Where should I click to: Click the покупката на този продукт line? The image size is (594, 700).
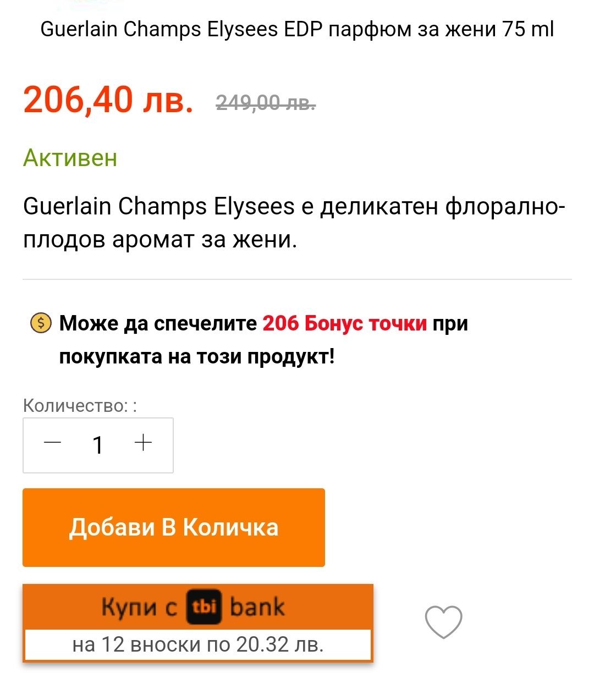197,357
